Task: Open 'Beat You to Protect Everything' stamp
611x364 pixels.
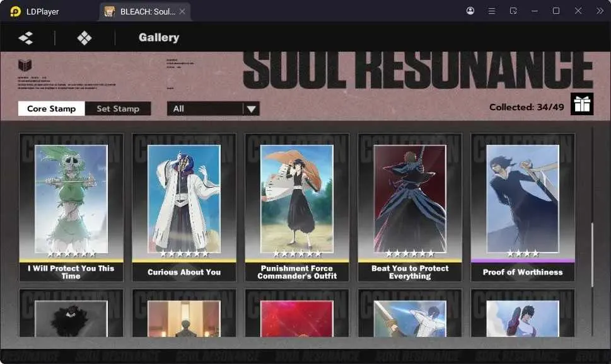Action: pyautogui.click(x=410, y=207)
